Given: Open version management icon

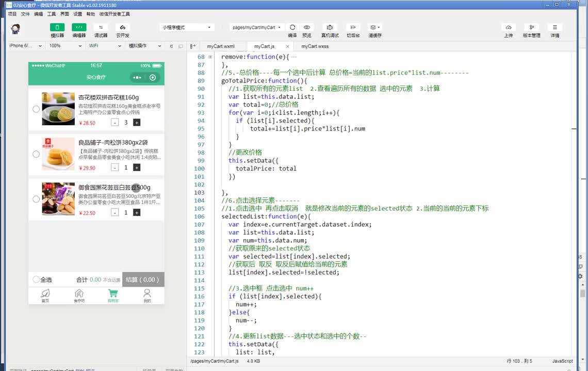Looking at the screenshot, I should (x=531, y=27).
